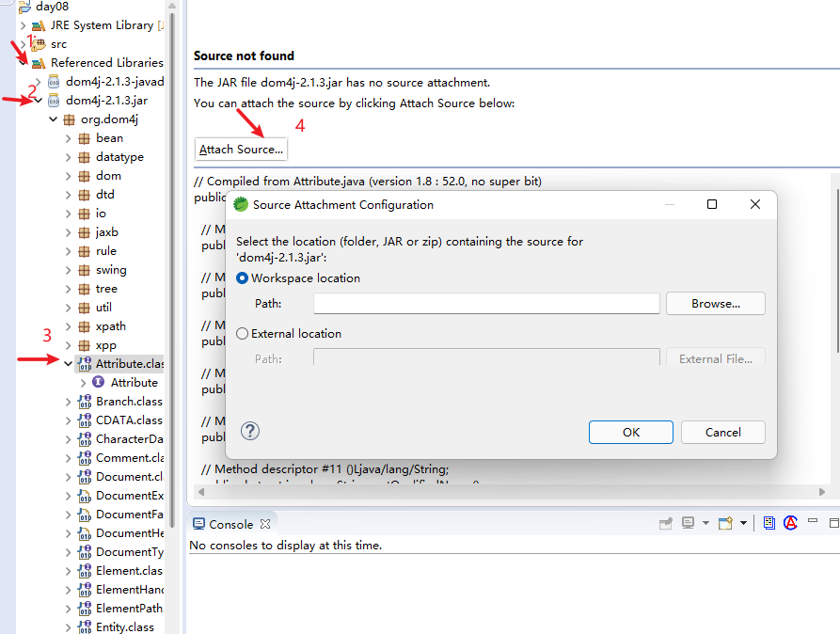The width and height of the screenshot is (840, 634).
Task: Select Workspace location radio button
Action: pos(242,278)
